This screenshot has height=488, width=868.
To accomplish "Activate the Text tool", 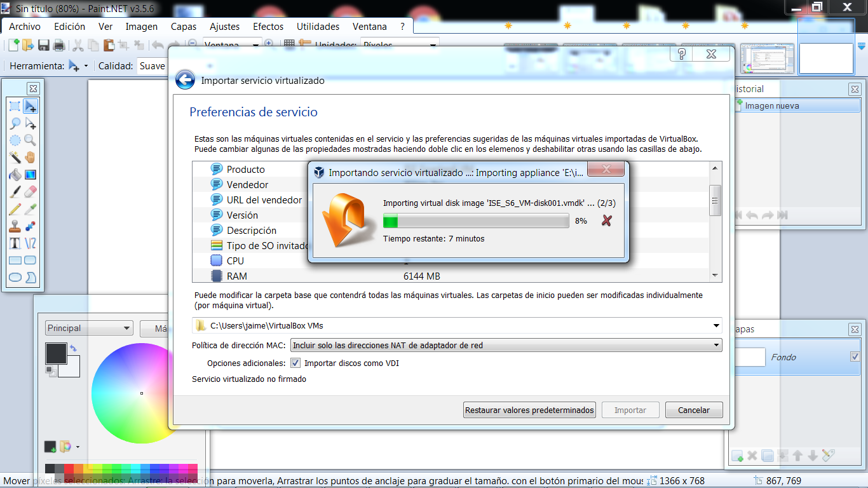I will point(15,243).
